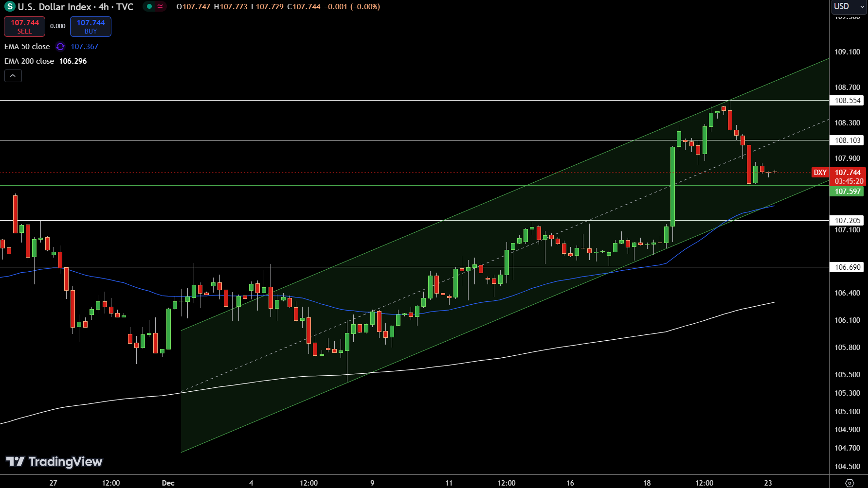868x488 pixels.
Task: Click the 27 date label on time axis
Action: pyautogui.click(x=53, y=483)
